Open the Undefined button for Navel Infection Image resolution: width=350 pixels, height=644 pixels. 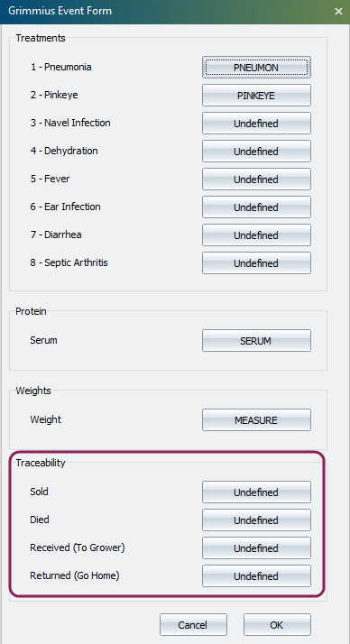pos(256,124)
